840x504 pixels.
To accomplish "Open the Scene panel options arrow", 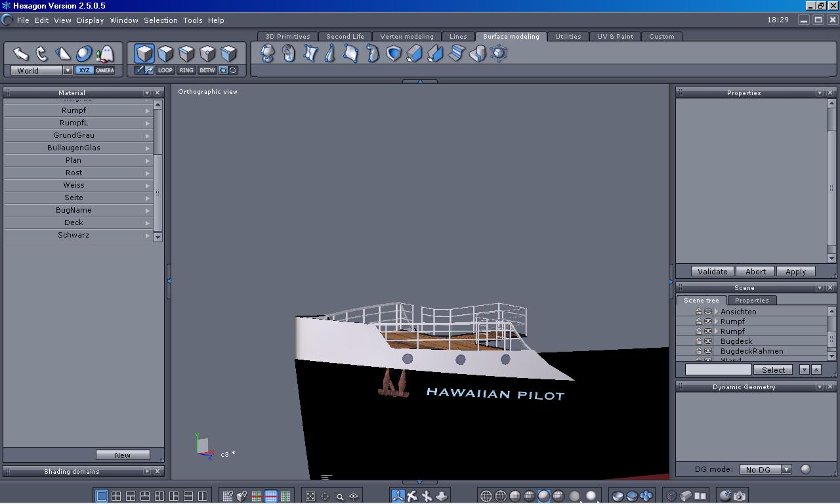I will [820, 288].
